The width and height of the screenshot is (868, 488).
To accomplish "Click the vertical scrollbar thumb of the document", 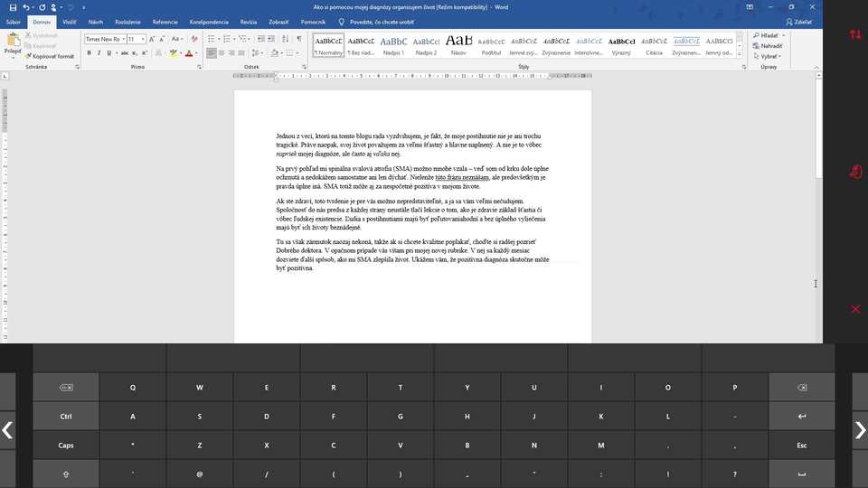I will tap(818, 129).
